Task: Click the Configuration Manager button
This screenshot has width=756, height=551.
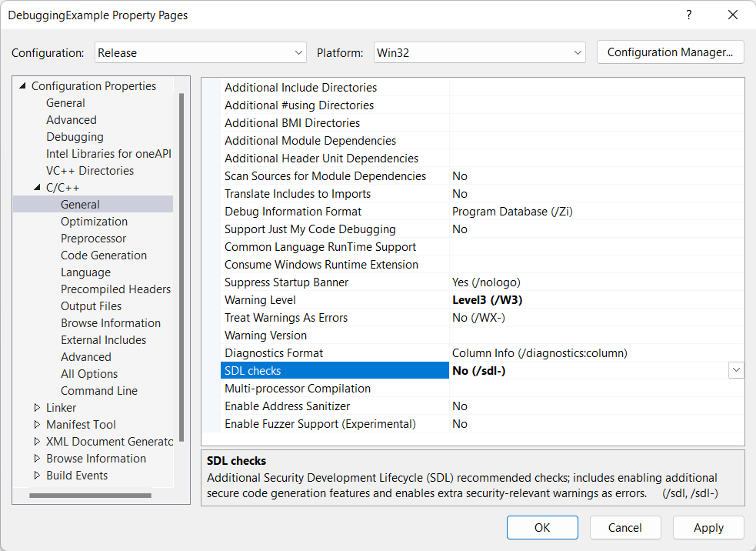Action: click(x=670, y=52)
